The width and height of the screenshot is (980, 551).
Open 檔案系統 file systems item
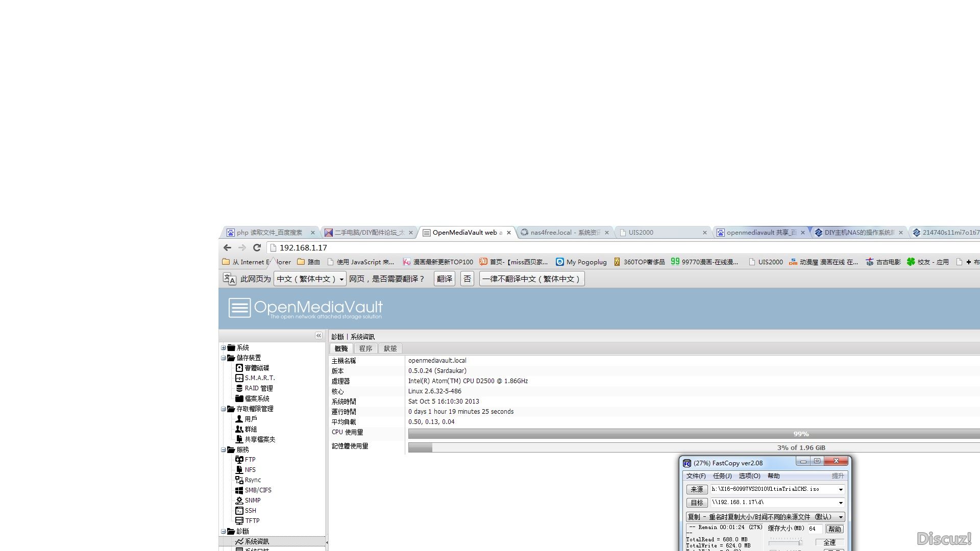coord(252,398)
